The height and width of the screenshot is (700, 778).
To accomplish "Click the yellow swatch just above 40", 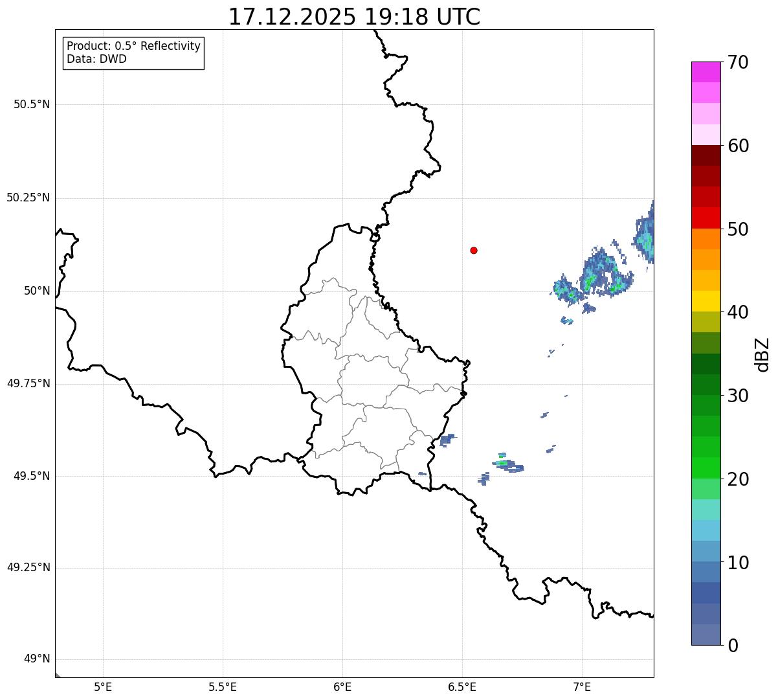I will 706,301.
